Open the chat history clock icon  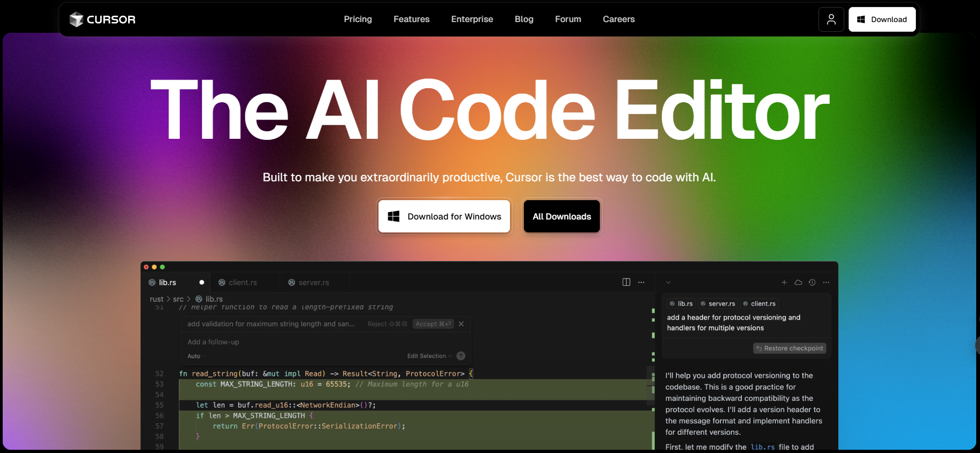(812, 282)
